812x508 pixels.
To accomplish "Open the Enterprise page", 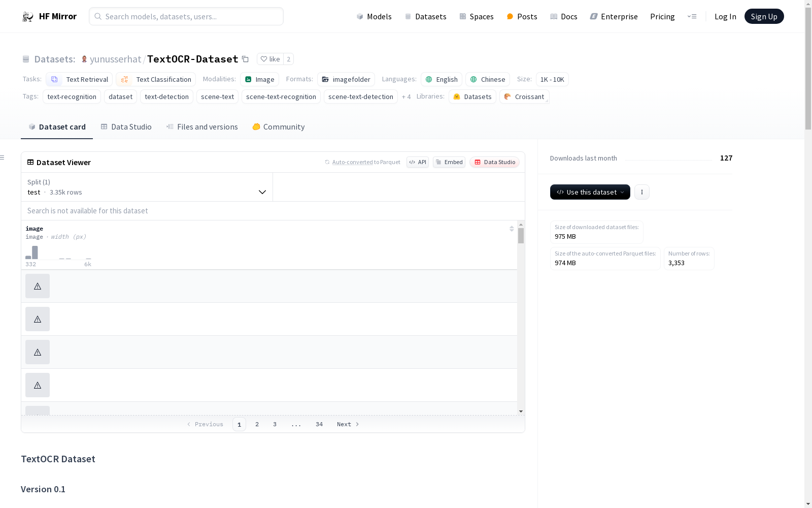I will pos(614,16).
